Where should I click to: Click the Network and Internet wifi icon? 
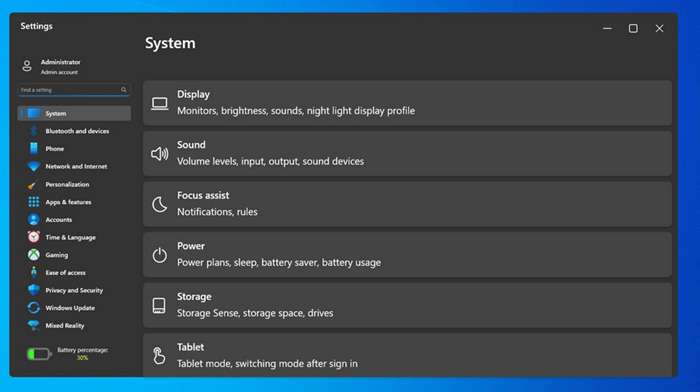(33, 167)
